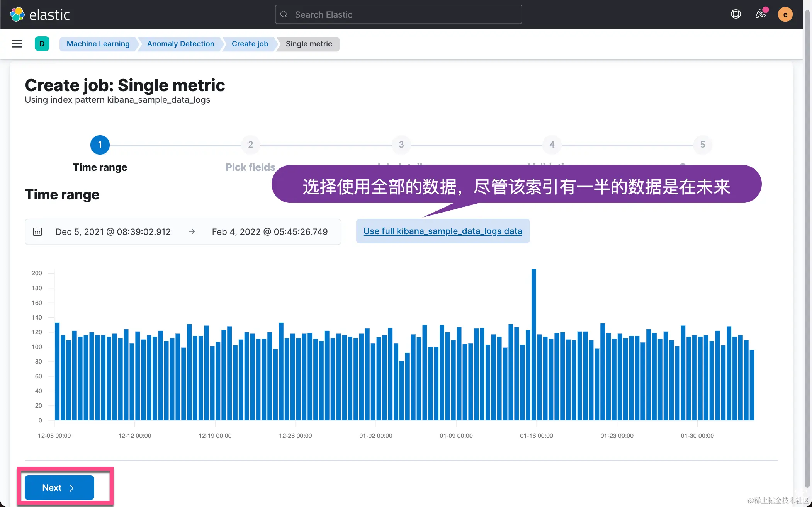Click the Single metric breadcrumb
Viewport: 812px width, 507px height.
click(x=309, y=44)
